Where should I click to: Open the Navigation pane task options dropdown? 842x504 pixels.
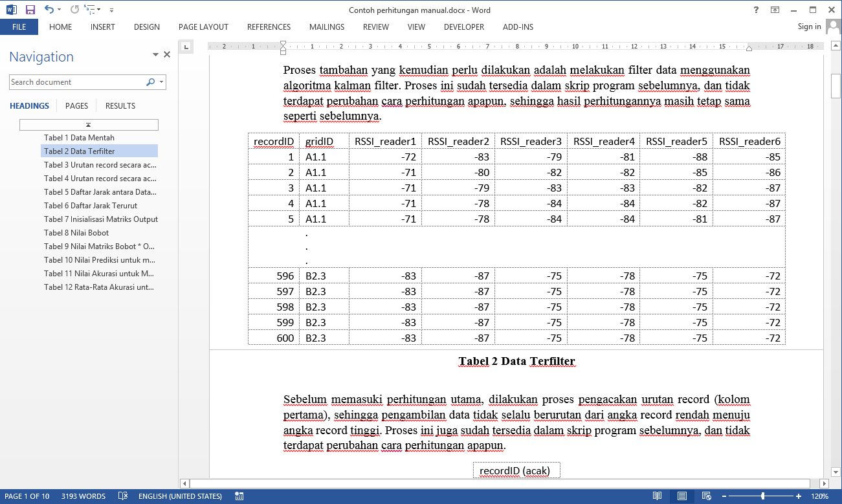pyautogui.click(x=155, y=55)
